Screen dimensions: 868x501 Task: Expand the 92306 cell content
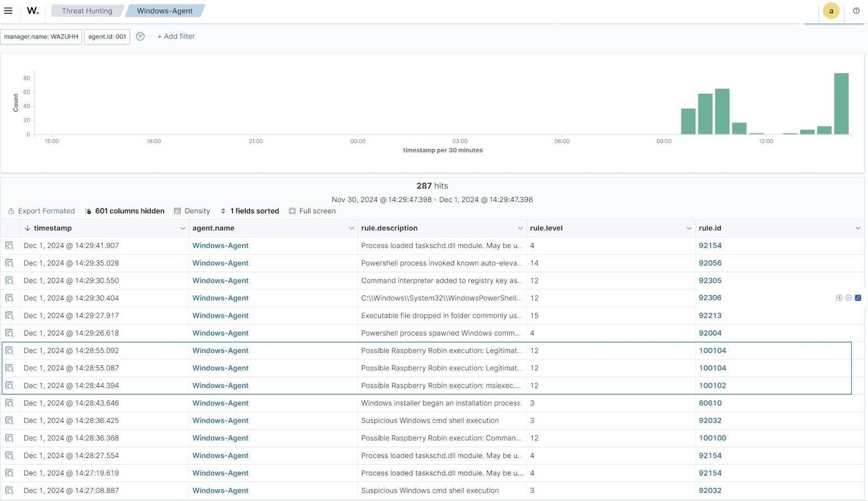click(858, 298)
